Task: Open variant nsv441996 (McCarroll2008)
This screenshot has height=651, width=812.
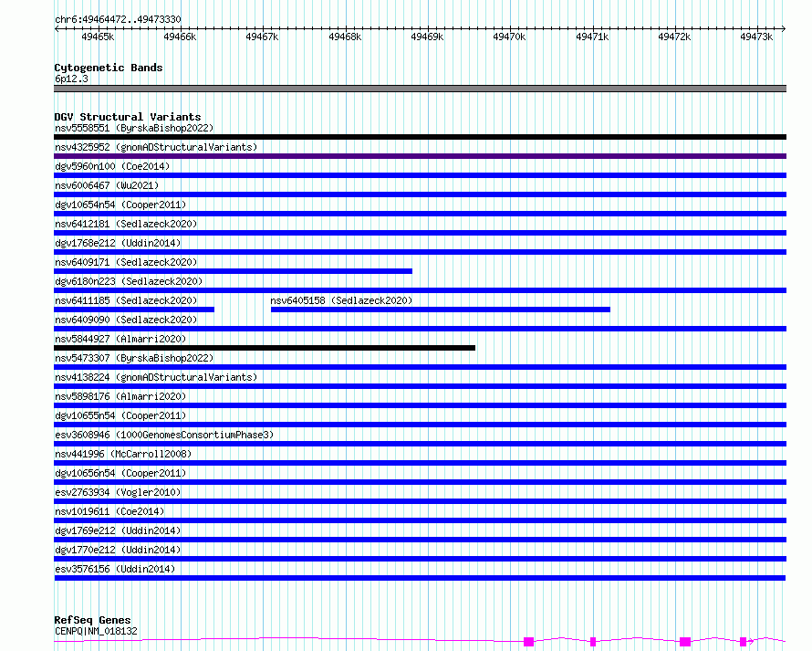Action: click(123, 454)
